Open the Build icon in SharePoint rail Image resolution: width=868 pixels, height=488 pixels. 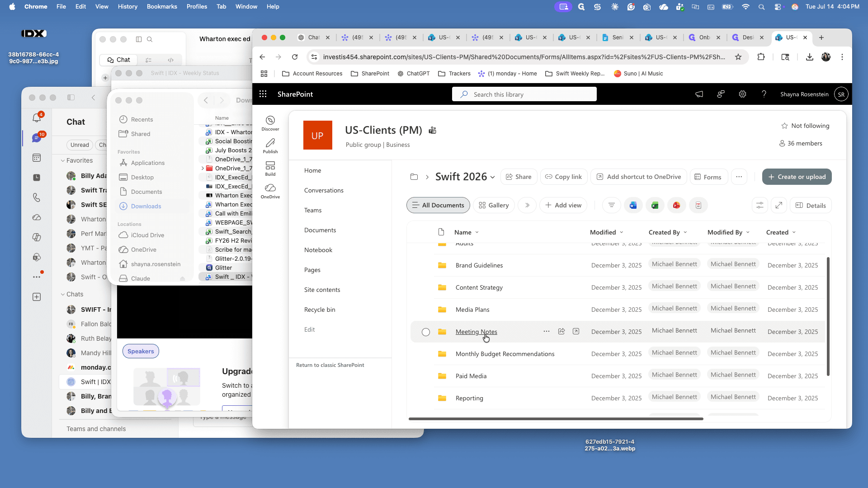(x=270, y=168)
